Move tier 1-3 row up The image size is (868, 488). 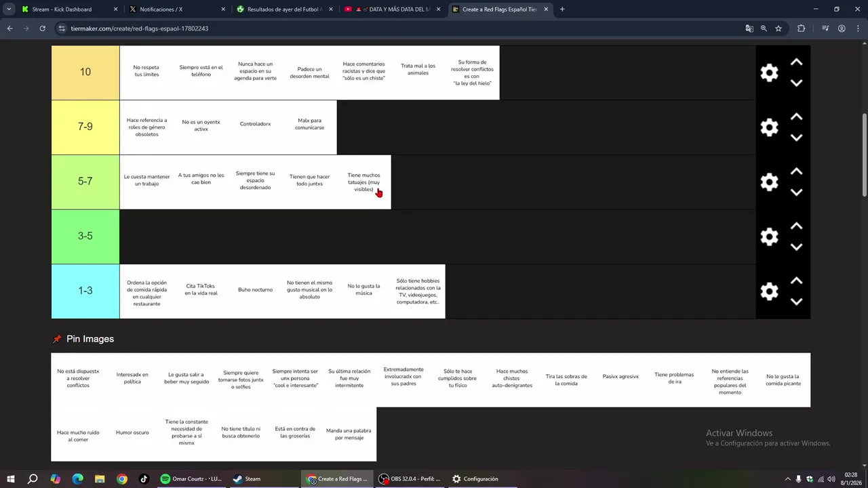[x=797, y=281]
